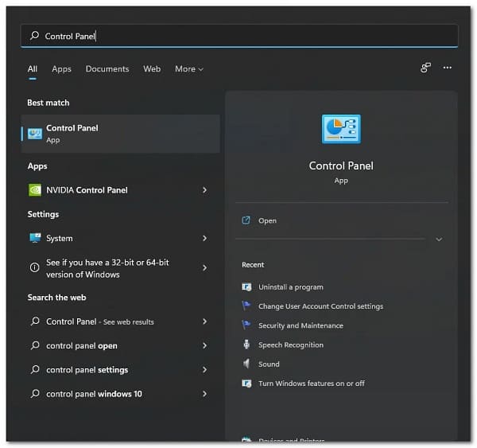477x448 pixels.
Task: Click Open in the preview pane
Action: coord(267,220)
